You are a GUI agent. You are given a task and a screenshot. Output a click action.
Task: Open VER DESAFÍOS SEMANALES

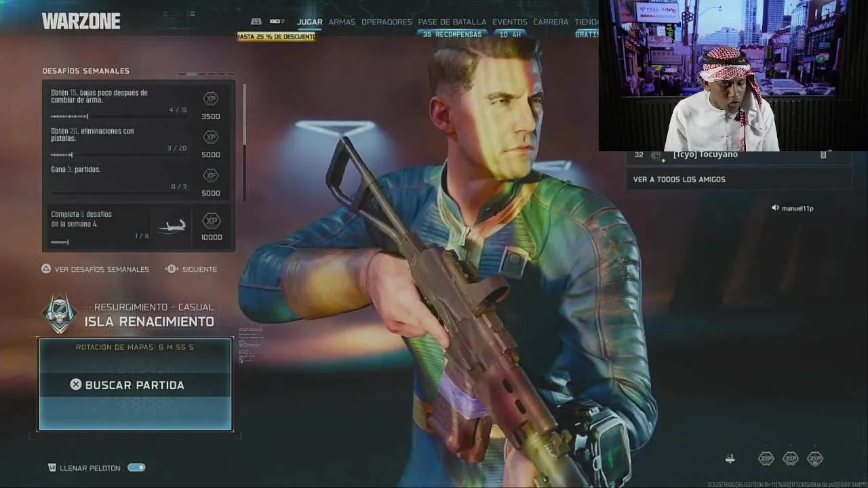coord(102,269)
